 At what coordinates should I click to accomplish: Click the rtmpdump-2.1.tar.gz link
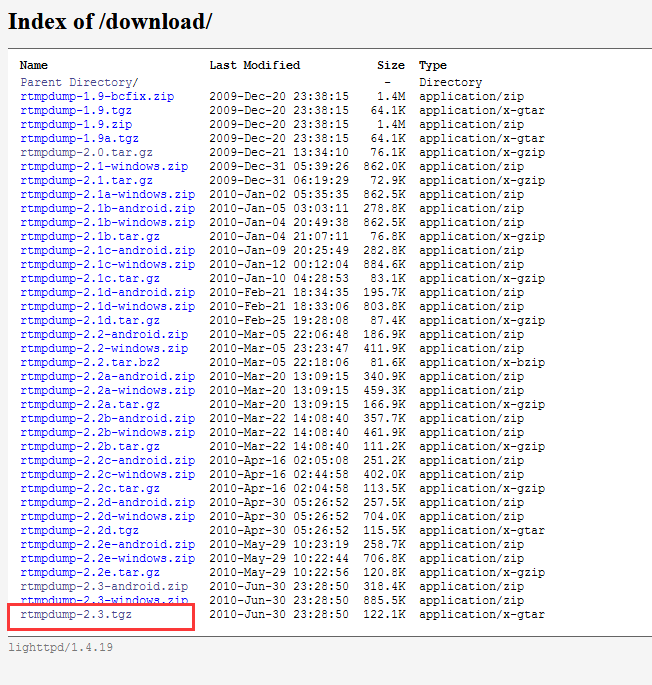pos(86,180)
